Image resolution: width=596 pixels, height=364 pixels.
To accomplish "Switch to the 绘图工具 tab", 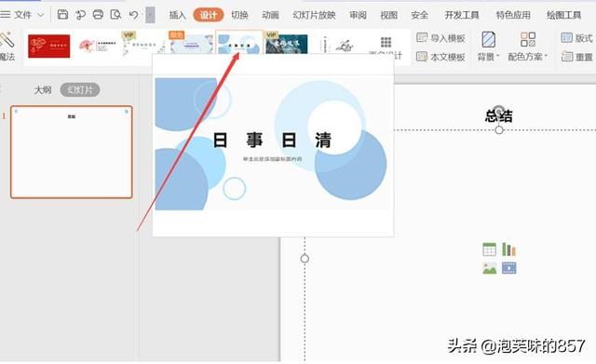I will [563, 15].
